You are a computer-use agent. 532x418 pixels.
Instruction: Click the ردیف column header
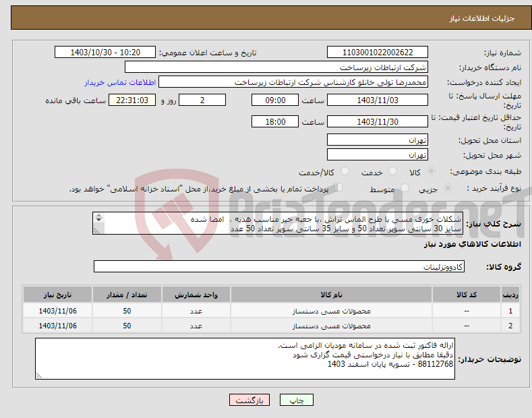(x=510, y=295)
